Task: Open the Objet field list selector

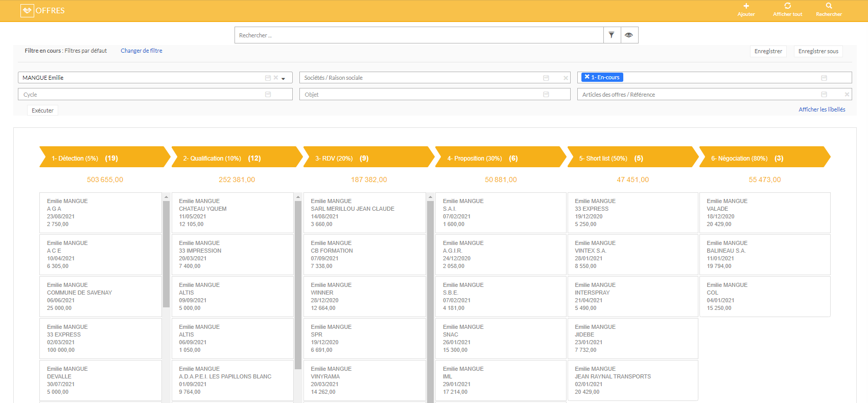Action: (546, 95)
